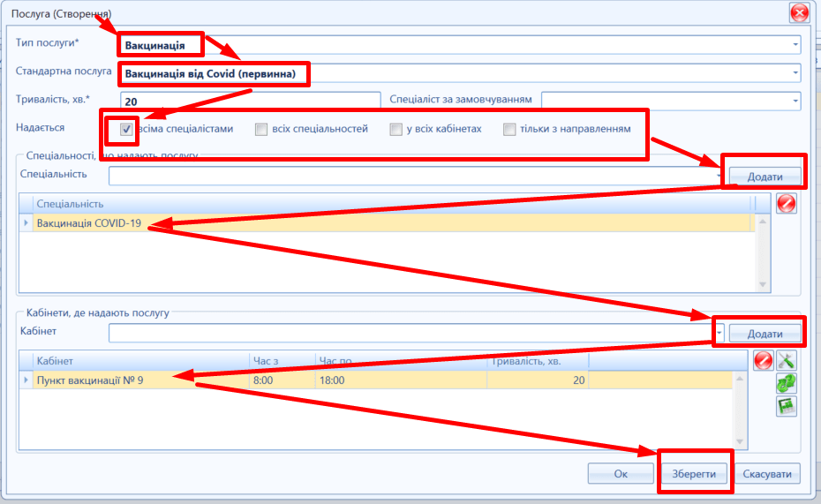Click the green arrows icon in cabinets panel
The width and height of the screenshot is (821, 504).
click(786, 383)
